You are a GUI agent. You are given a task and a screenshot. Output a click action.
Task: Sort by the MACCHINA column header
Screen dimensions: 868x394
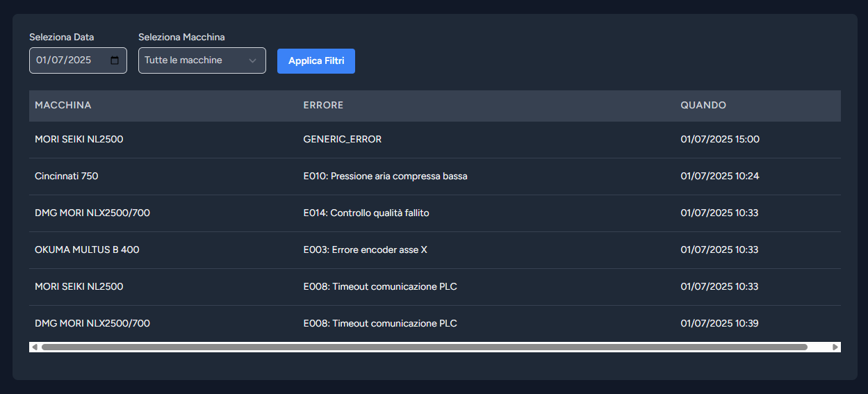point(63,106)
